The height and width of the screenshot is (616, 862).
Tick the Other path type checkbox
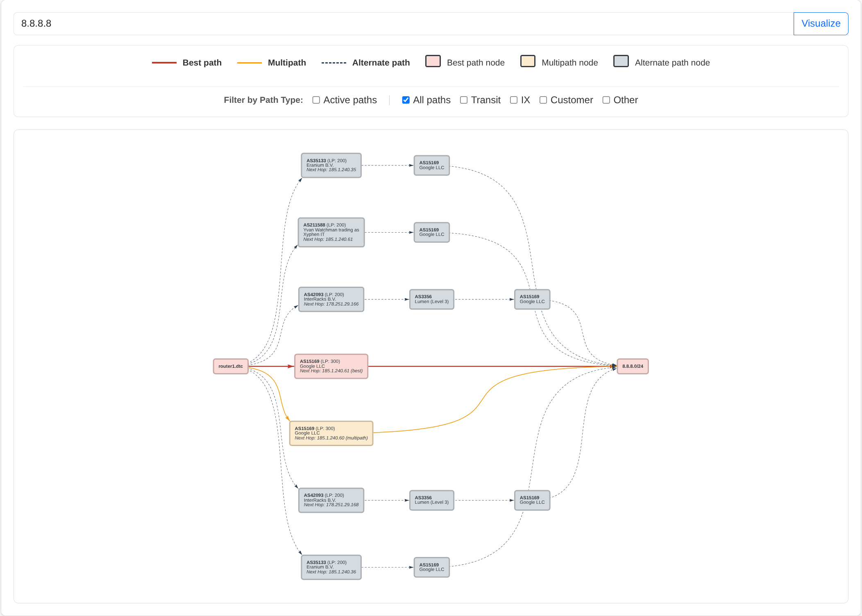click(606, 100)
